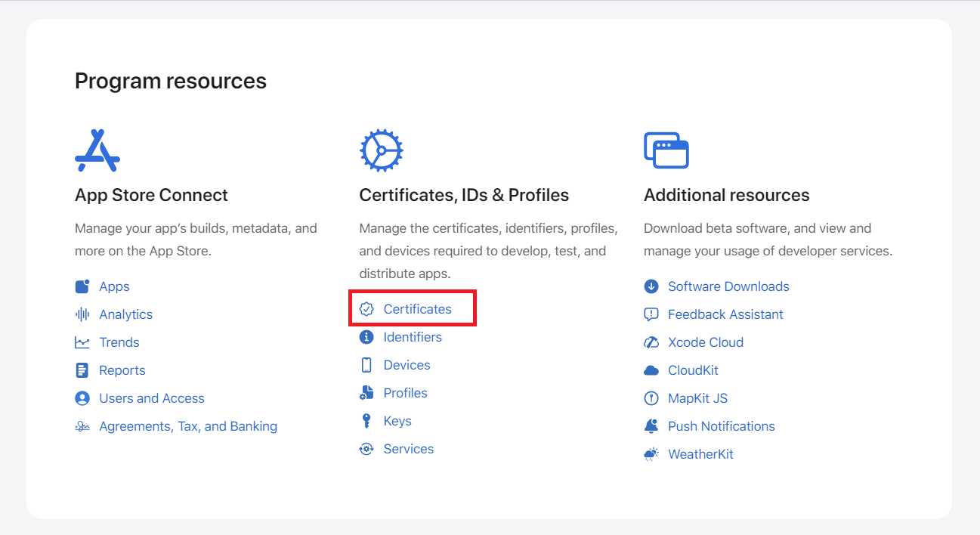Image resolution: width=980 pixels, height=535 pixels.
Task: Click the App Store Connect heading
Action: pyautogui.click(x=151, y=195)
